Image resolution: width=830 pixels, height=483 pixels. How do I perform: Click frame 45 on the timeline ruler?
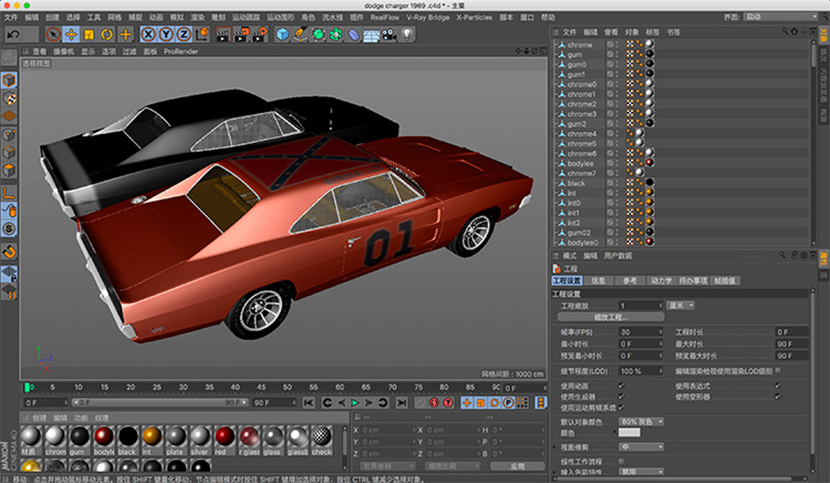[261, 388]
